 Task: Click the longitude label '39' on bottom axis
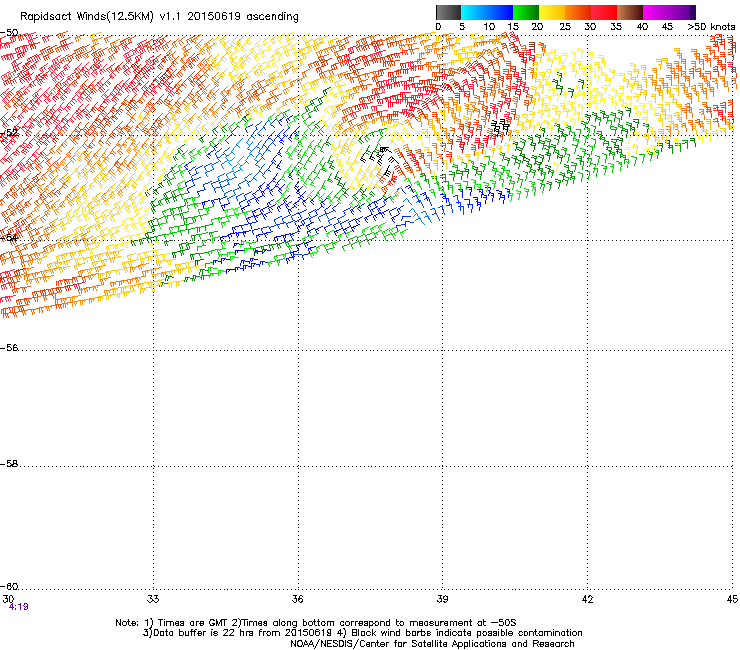(442, 599)
